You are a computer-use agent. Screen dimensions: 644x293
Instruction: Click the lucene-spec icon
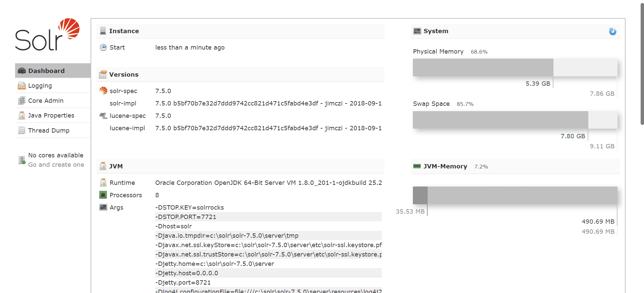pos(103,116)
